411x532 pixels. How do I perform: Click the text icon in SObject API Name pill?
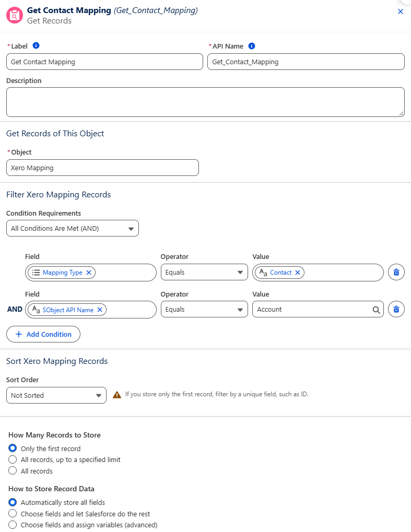(x=36, y=310)
